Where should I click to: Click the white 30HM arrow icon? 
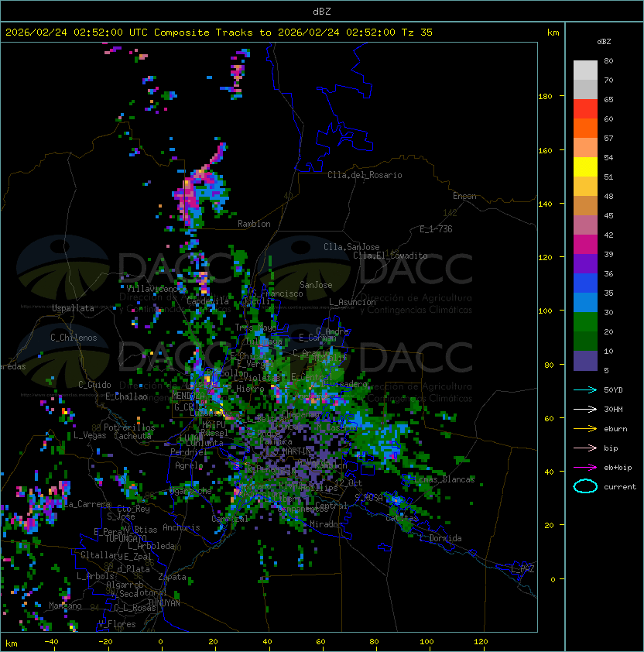[x=585, y=409]
